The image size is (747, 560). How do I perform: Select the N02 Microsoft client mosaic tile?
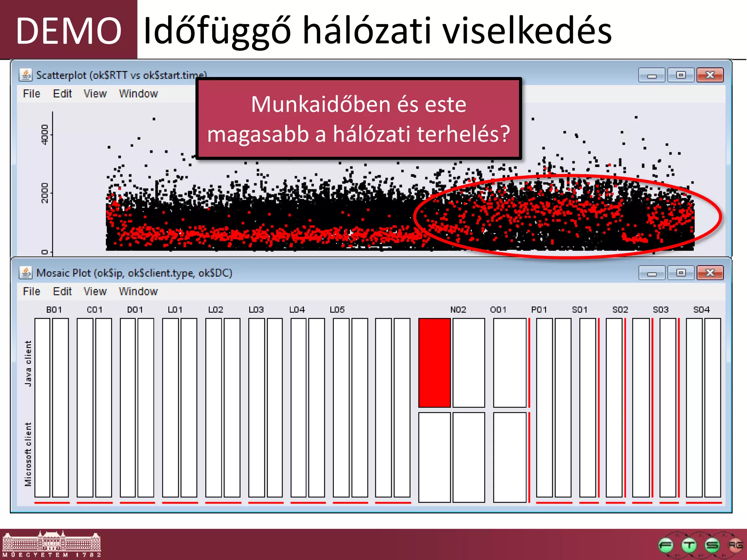coord(469,458)
